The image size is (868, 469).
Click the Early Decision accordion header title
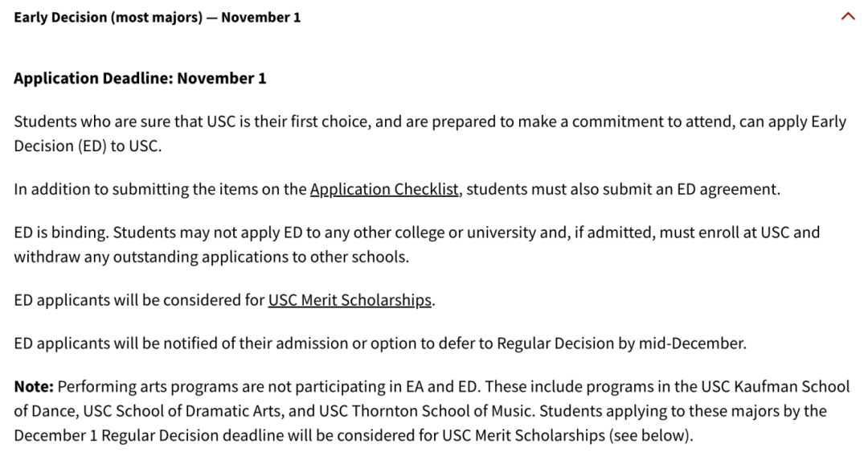coord(157,17)
